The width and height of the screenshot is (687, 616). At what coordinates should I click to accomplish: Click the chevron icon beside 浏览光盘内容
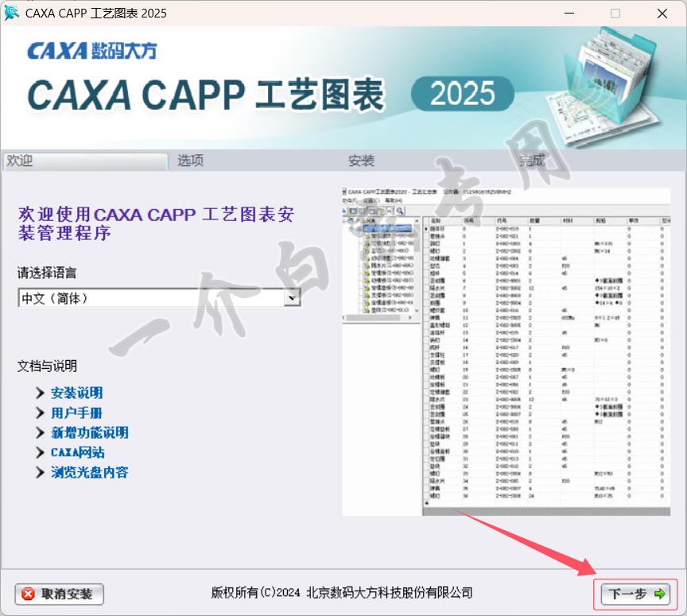coord(40,472)
